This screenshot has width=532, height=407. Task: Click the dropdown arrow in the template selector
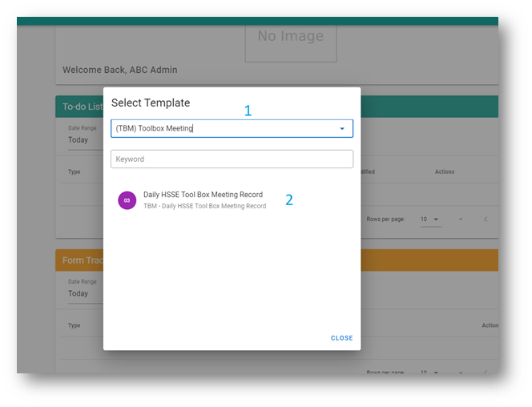coord(342,128)
